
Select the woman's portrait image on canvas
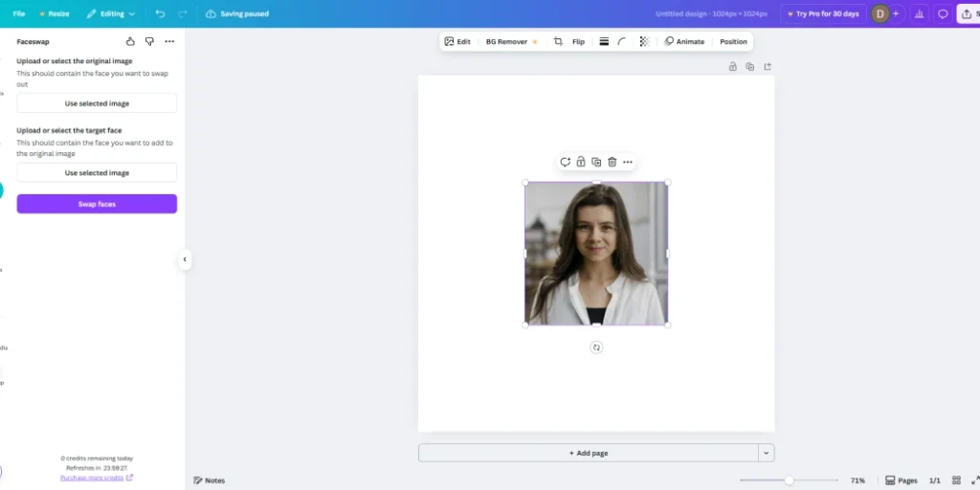point(595,254)
